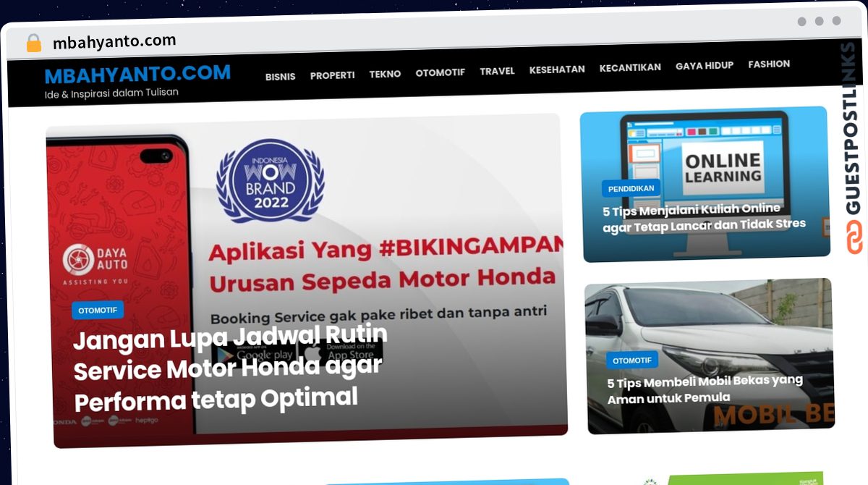Open the BISNIS menu item
The height and width of the screenshot is (485, 868).
(280, 76)
